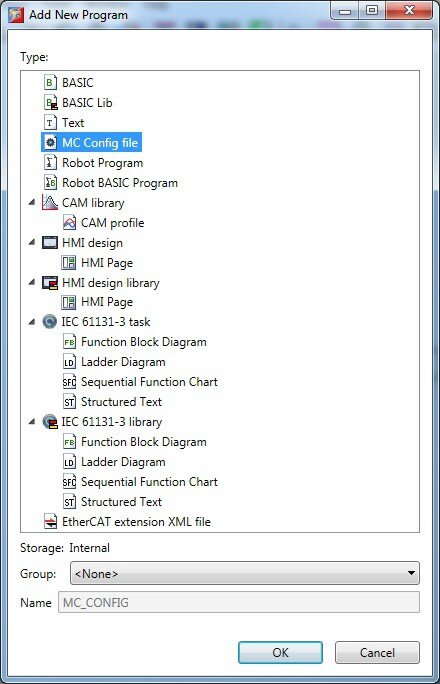
Task: Open the Group dropdown showing <None>
Action: click(245, 573)
